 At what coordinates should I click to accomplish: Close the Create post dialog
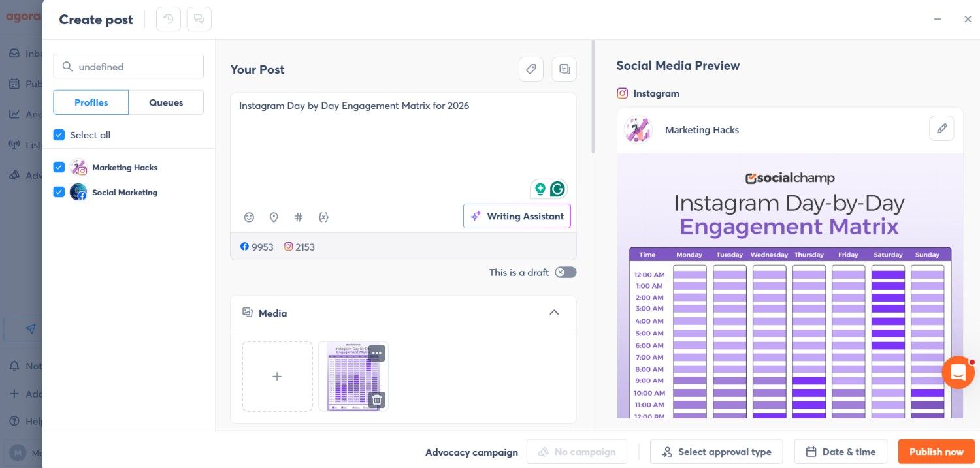[x=968, y=19]
